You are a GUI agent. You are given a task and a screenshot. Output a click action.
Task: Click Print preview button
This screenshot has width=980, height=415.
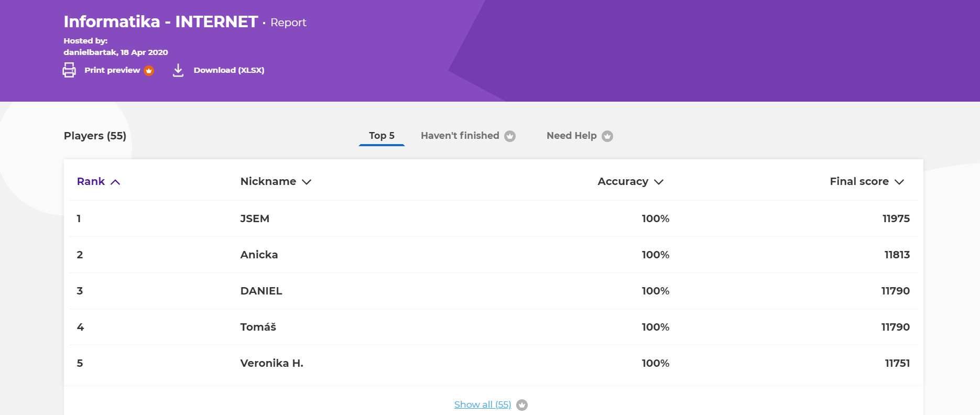click(112, 70)
